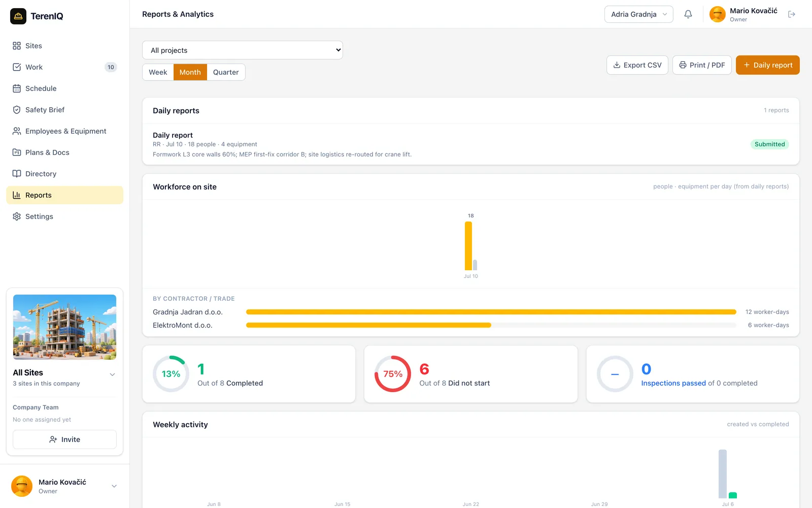Image resolution: width=812 pixels, height=508 pixels.
Task: Open the Adria Gradnja company dropdown
Action: [639, 14]
